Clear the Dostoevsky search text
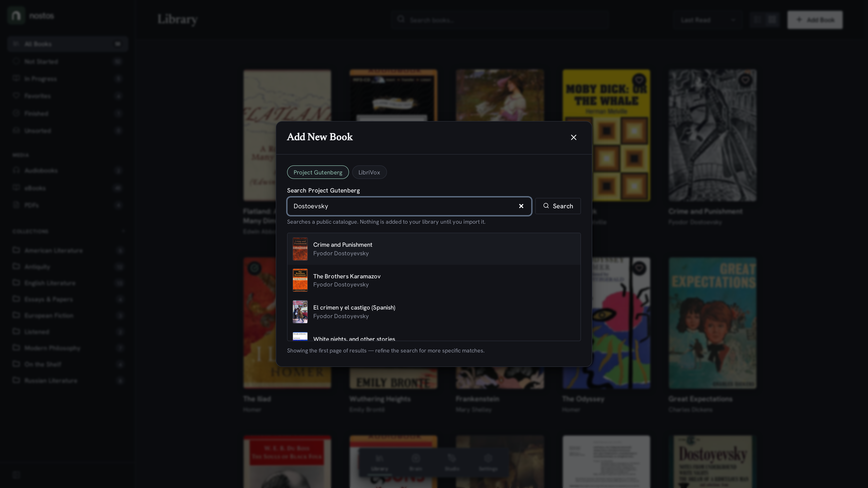This screenshot has height=488, width=868. click(521, 206)
